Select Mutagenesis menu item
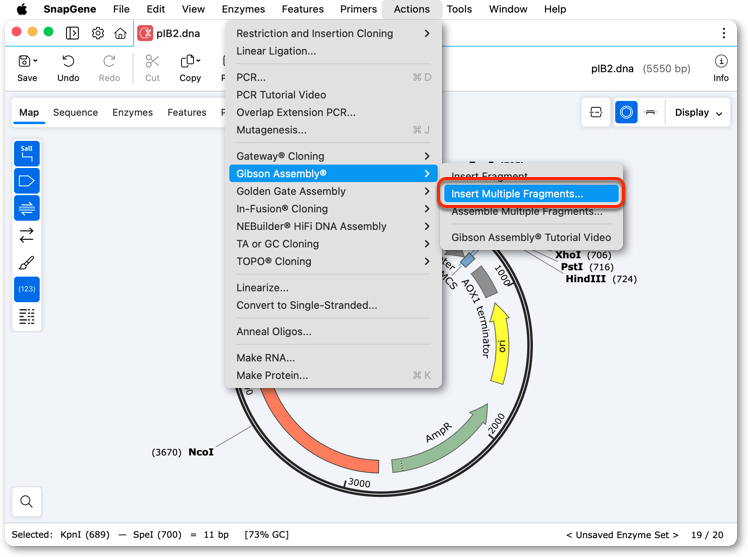Image resolution: width=748 pixels, height=557 pixels. [333, 130]
